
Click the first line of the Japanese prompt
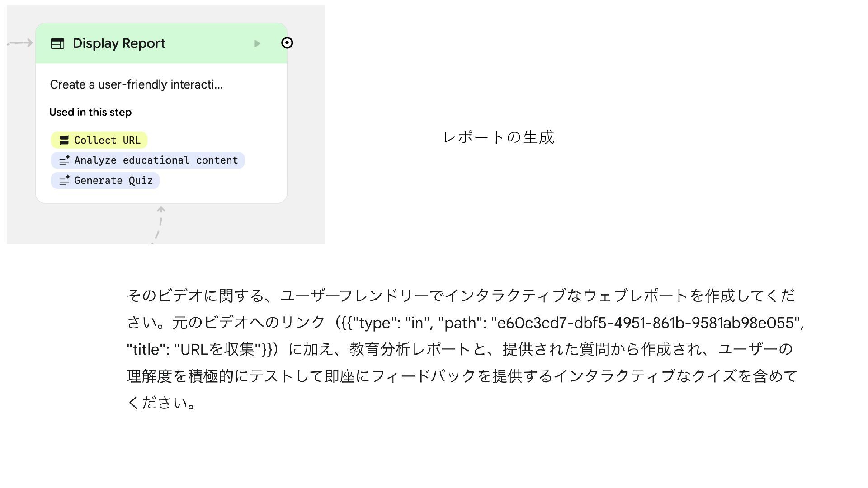point(460,296)
